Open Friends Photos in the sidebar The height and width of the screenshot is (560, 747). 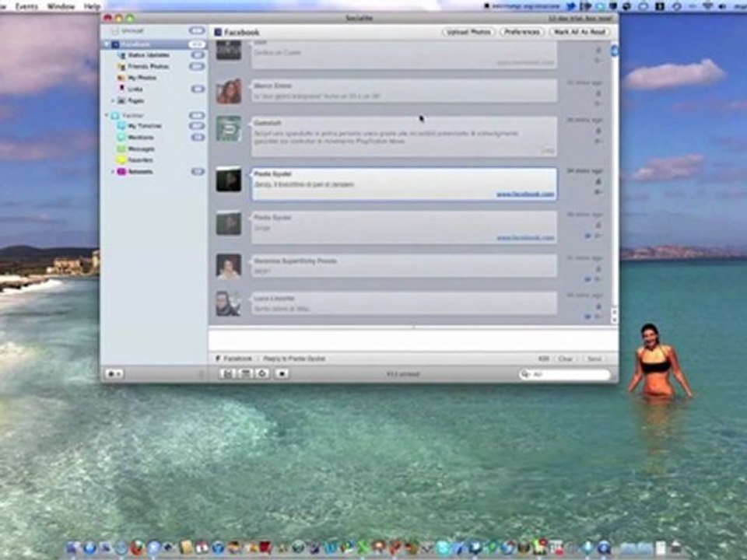click(148, 67)
